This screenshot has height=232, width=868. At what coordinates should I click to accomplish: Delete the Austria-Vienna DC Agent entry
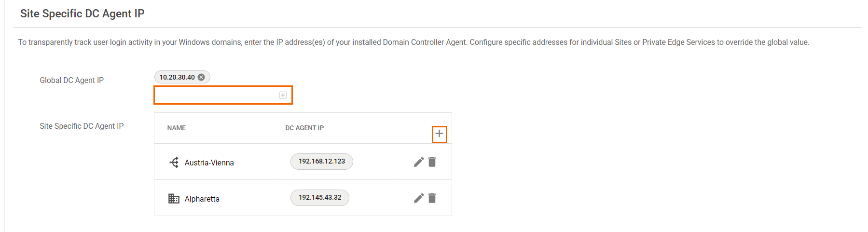pos(432,162)
